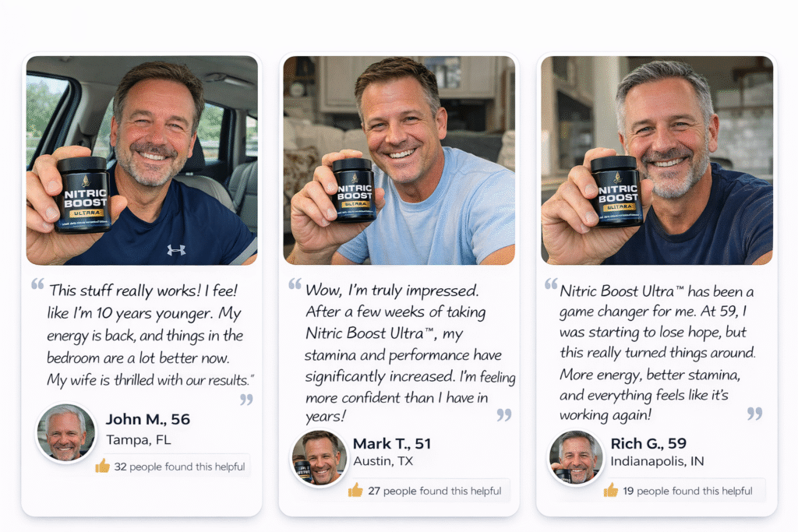Click opening quote mark on Rich's testimonial
Image resolution: width=798 pixels, height=532 pixels.
pos(551,284)
